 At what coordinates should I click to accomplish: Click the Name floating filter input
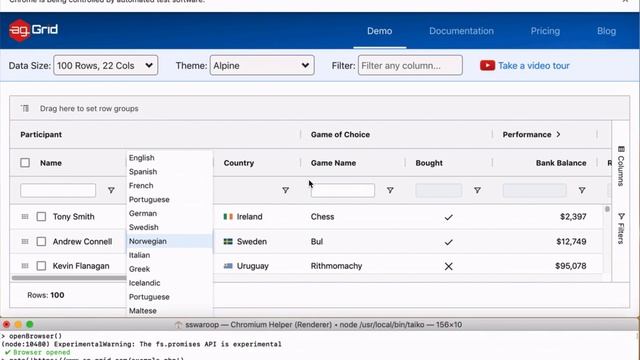[x=58, y=191]
